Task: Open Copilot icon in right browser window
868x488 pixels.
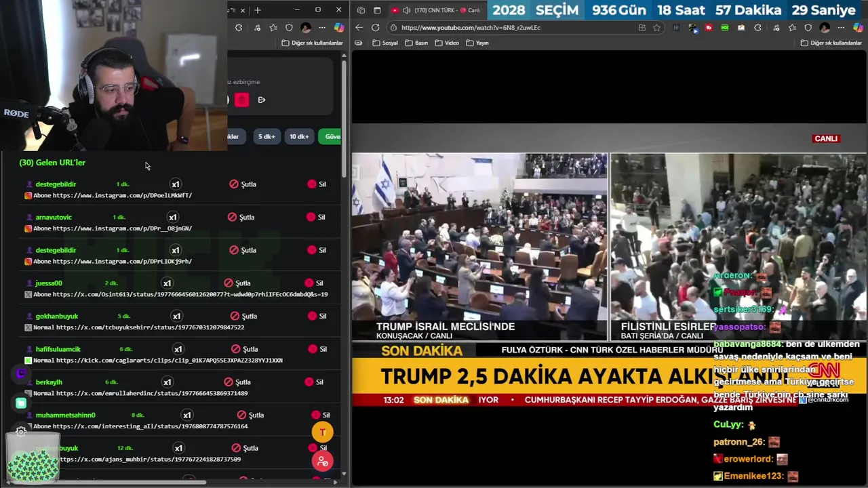Action: click(x=858, y=28)
